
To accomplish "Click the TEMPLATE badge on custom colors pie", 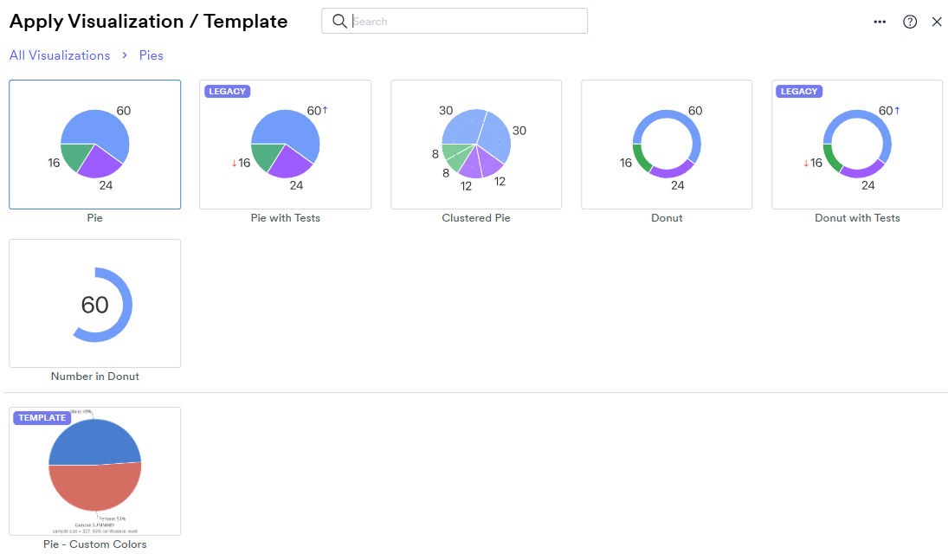I will tap(42, 418).
